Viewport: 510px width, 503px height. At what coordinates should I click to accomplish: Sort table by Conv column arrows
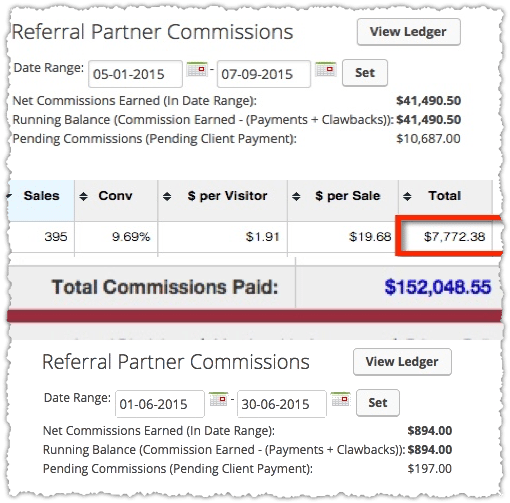[x=83, y=196]
